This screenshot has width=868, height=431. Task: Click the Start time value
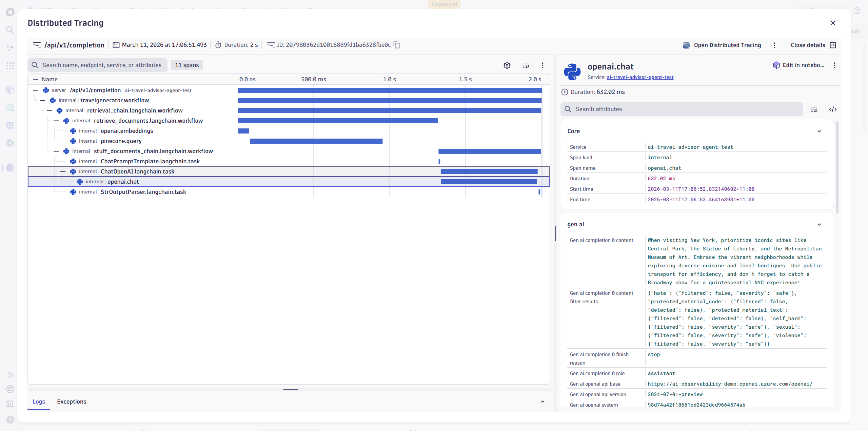click(701, 189)
